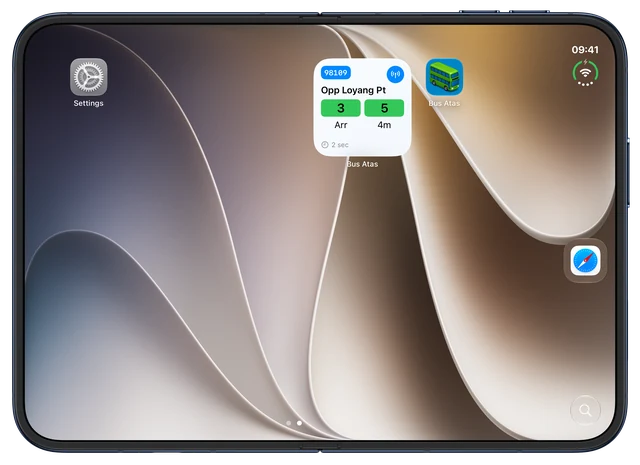The width and height of the screenshot is (640, 465).
Task: Click the Bus Atas label below widget
Action: pos(362,164)
